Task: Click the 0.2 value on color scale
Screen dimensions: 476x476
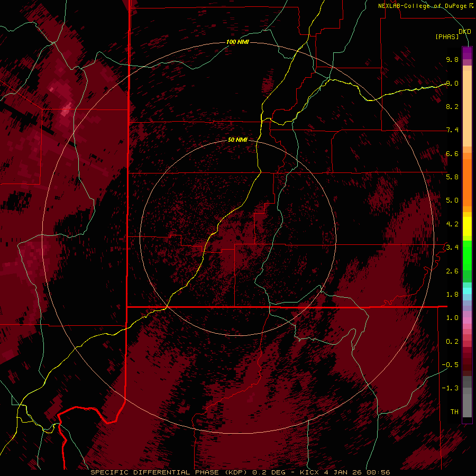Action: 452,341
